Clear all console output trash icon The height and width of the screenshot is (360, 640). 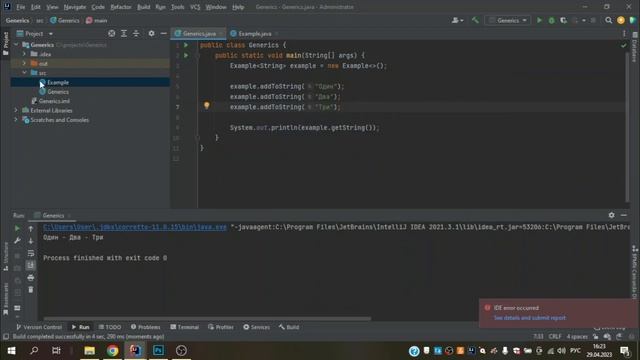[x=31, y=290]
